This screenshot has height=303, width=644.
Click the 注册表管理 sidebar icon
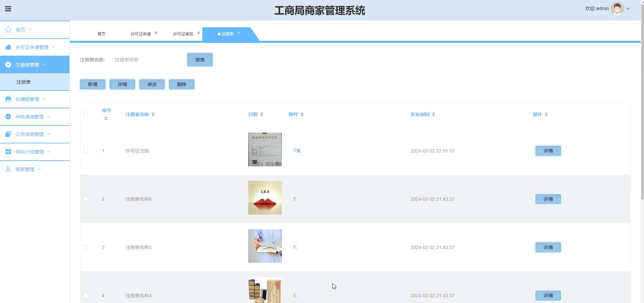[x=8, y=65]
